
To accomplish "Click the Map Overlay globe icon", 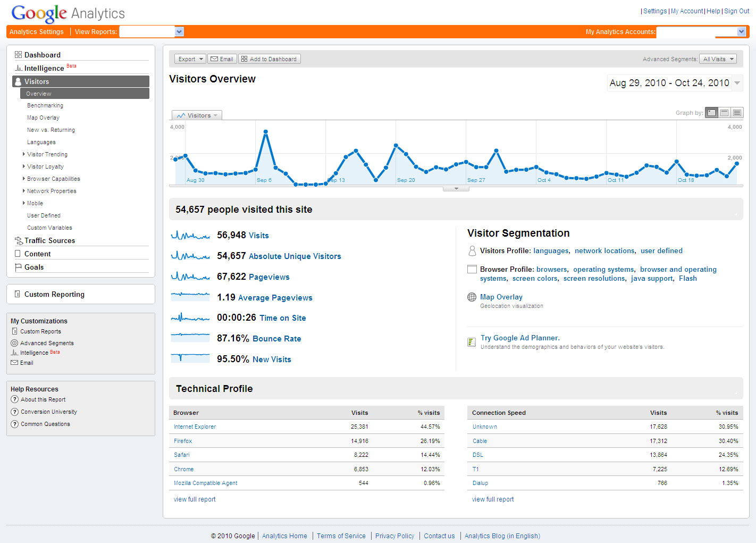I will click(x=472, y=297).
